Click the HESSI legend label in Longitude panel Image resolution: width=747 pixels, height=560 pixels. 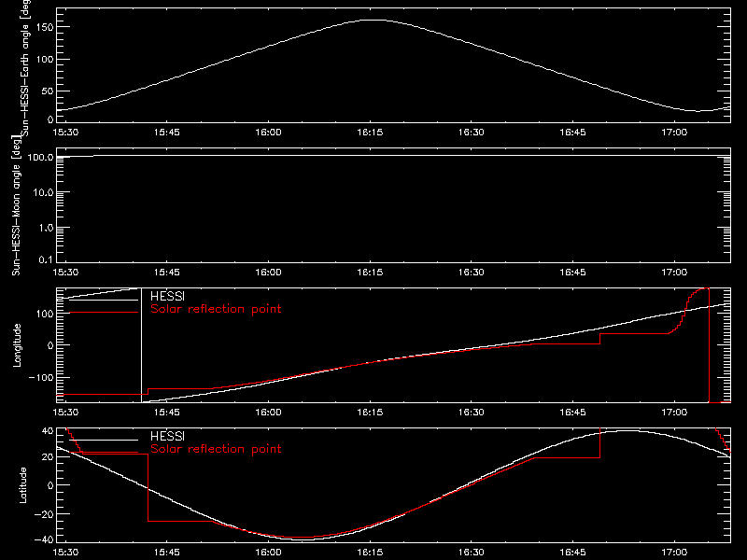tap(167, 296)
